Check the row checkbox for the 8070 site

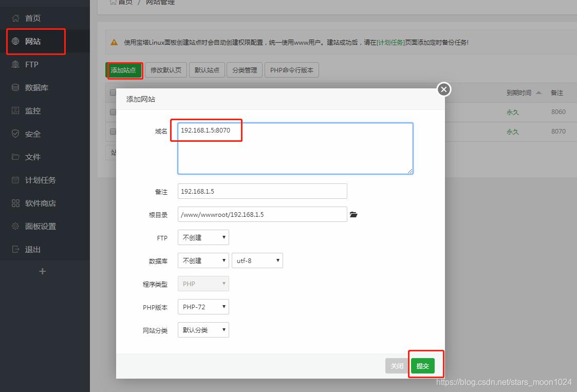(112, 131)
